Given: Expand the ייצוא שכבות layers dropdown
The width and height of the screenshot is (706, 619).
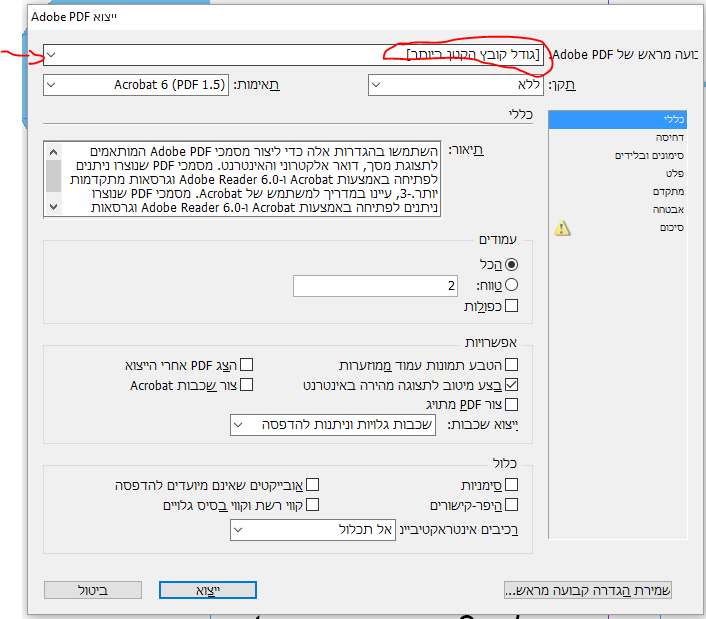Looking at the screenshot, I should click(x=333, y=425).
